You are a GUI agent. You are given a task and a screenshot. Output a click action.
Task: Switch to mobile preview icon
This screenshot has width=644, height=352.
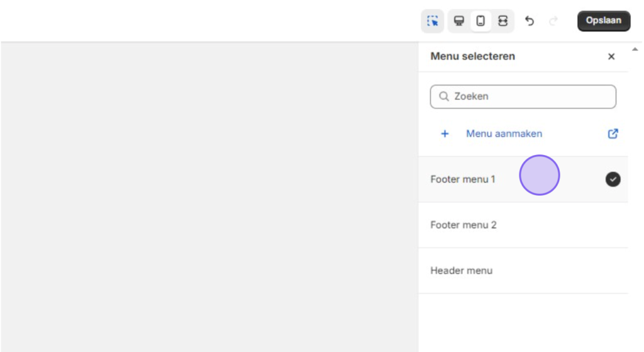480,21
